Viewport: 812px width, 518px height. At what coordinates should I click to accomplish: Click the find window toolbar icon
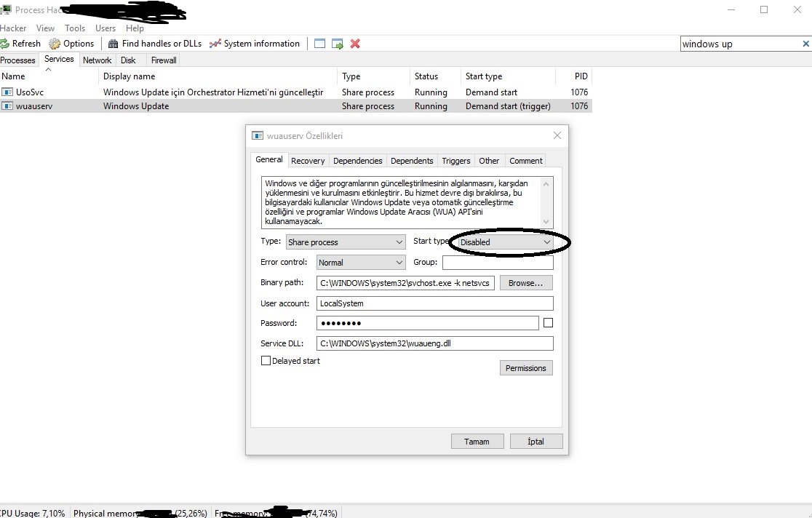(x=319, y=44)
